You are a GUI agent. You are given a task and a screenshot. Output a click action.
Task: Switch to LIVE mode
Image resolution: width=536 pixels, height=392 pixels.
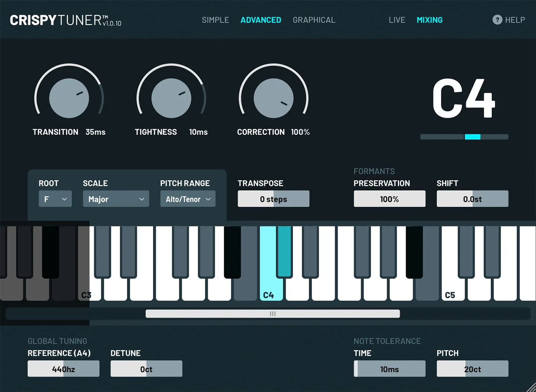pyautogui.click(x=397, y=20)
